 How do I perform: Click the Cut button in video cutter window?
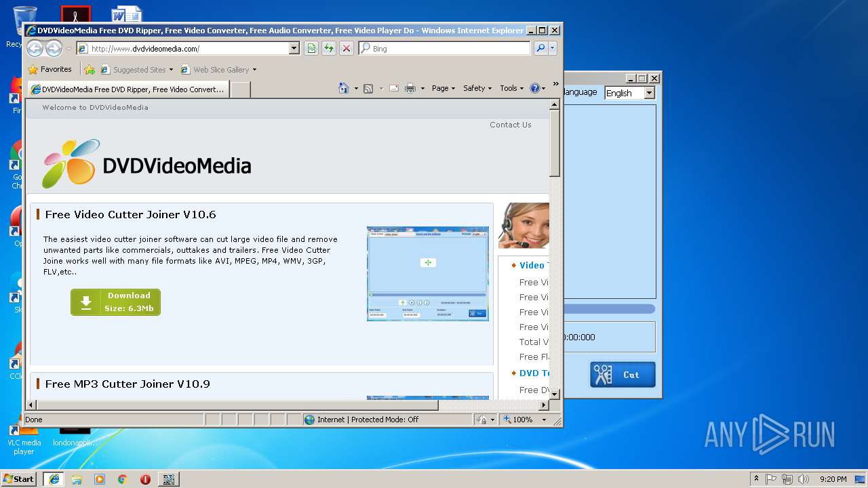[x=623, y=374]
